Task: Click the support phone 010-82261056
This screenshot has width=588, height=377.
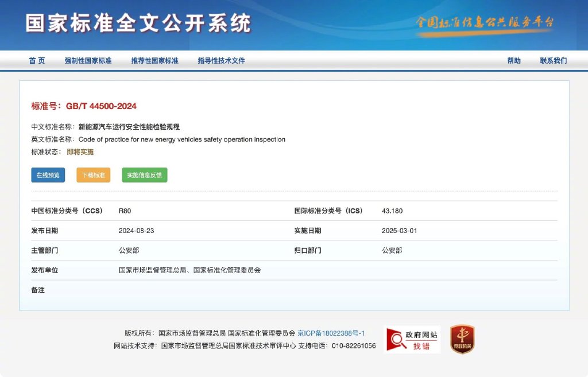Action: click(x=354, y=346)
